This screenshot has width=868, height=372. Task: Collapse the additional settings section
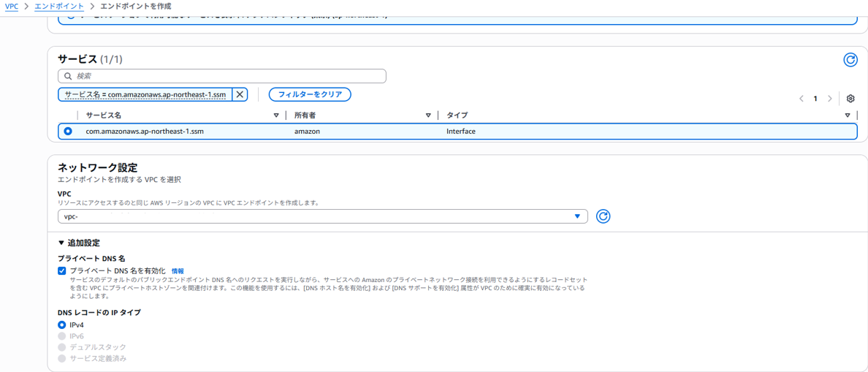click(79, 243)
